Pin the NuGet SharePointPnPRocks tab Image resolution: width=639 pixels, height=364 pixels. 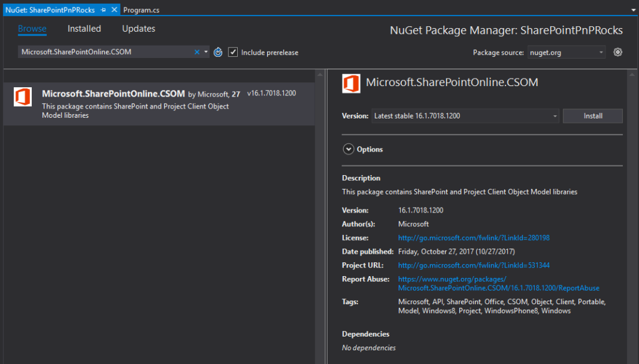104,10
